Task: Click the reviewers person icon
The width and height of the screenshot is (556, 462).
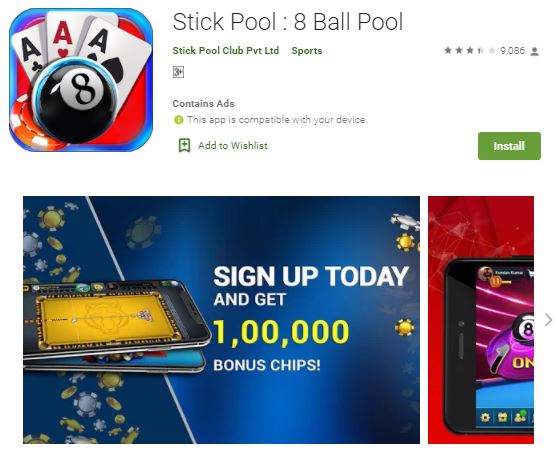Action: 534,52
